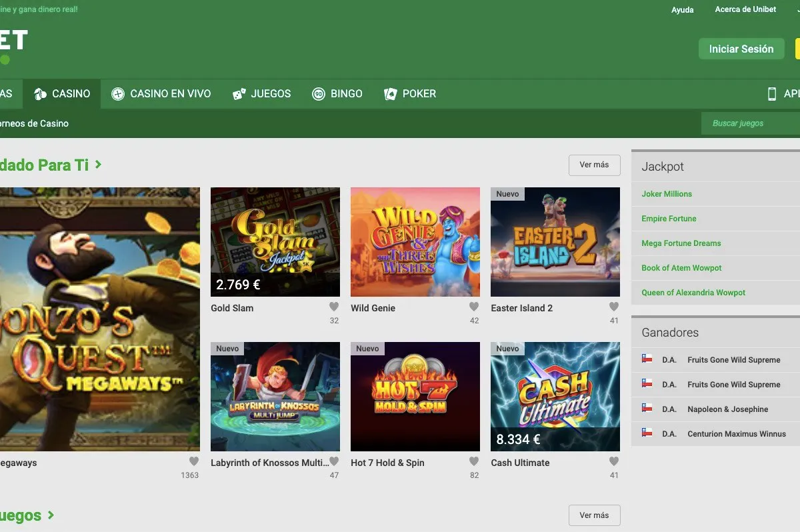Open the Empire Fortune jackpot link
The width and height of the screenshot is (800, 532).
pos(669,219)
